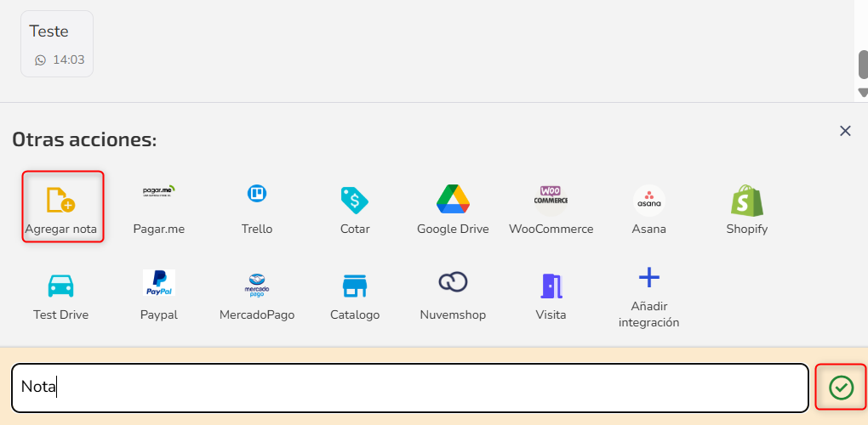Click the Agregar nota icon
This screenshot has width=868, height=425.
[61, 200]
